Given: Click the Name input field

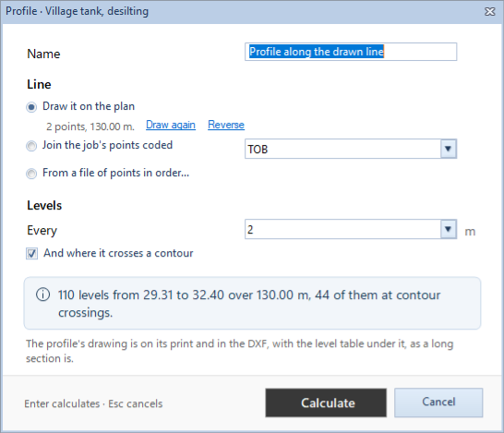Looking at the screenshot, I should (351, 52).
